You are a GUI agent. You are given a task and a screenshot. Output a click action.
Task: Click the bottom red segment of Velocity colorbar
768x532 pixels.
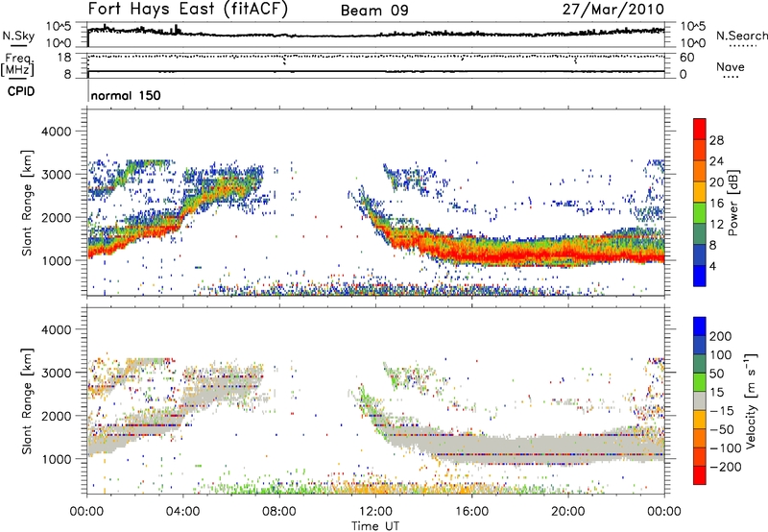click(700, 475)
